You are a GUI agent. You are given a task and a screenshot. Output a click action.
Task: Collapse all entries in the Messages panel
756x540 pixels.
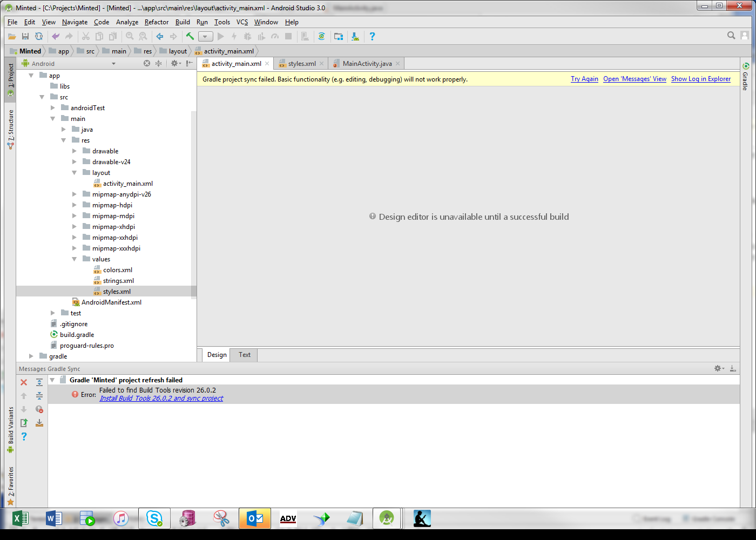[x=39, y=395]
